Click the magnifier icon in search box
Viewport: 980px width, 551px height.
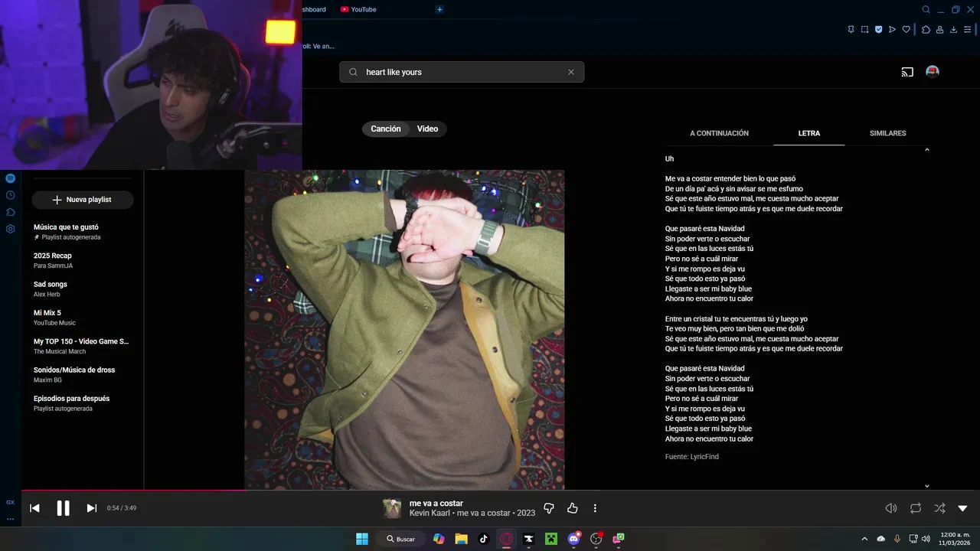click(353, 72)
